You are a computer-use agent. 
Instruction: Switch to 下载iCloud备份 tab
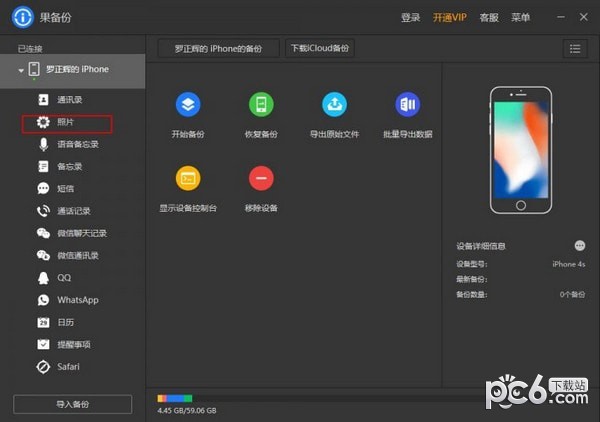(319, 48)
